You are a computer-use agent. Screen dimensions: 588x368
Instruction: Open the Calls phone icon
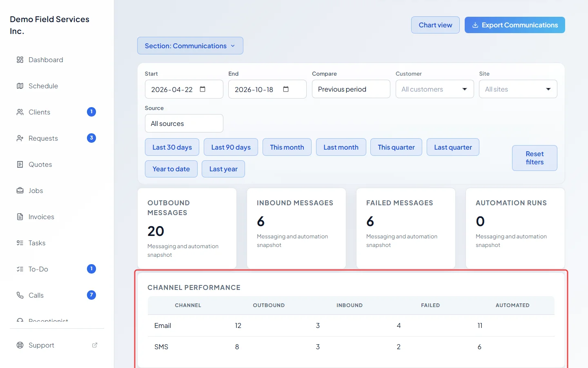click(20, 295)
